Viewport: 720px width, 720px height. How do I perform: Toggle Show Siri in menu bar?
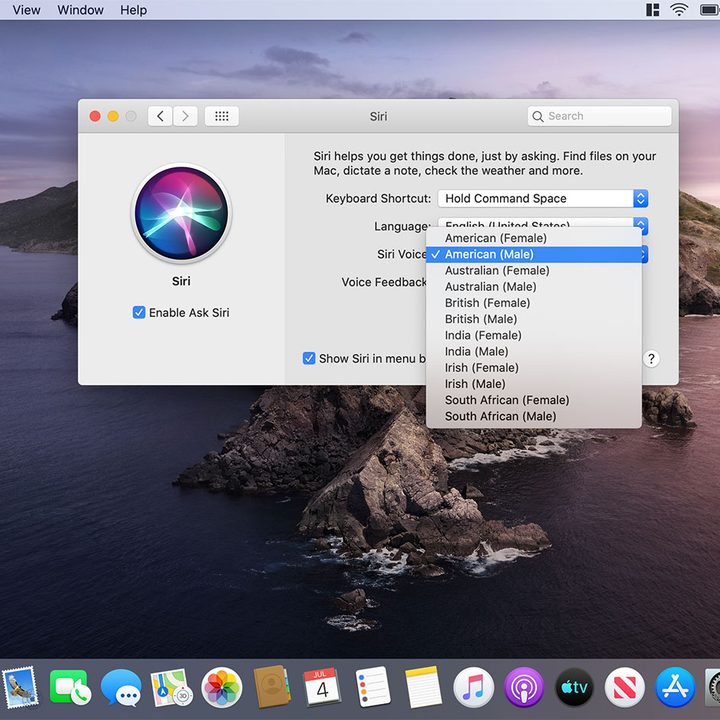tap(309, 359)
